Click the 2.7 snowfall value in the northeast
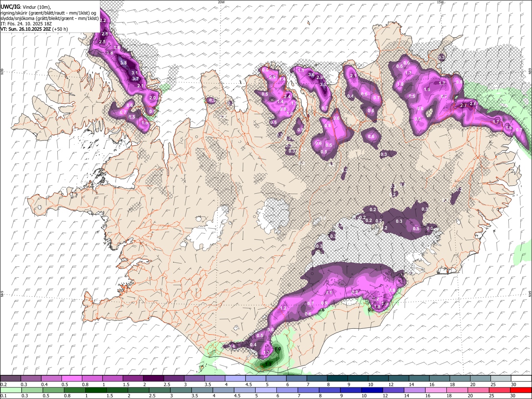 [463, 106]
